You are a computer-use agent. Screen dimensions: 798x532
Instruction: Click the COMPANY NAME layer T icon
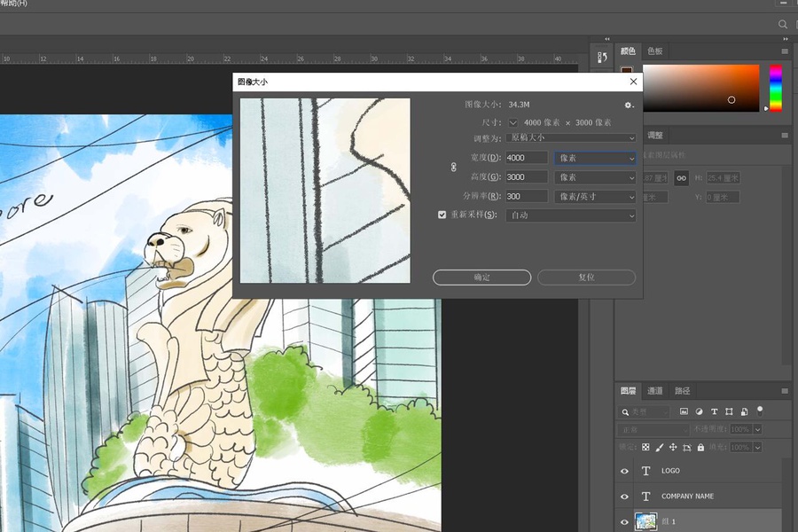pos(645,497)
